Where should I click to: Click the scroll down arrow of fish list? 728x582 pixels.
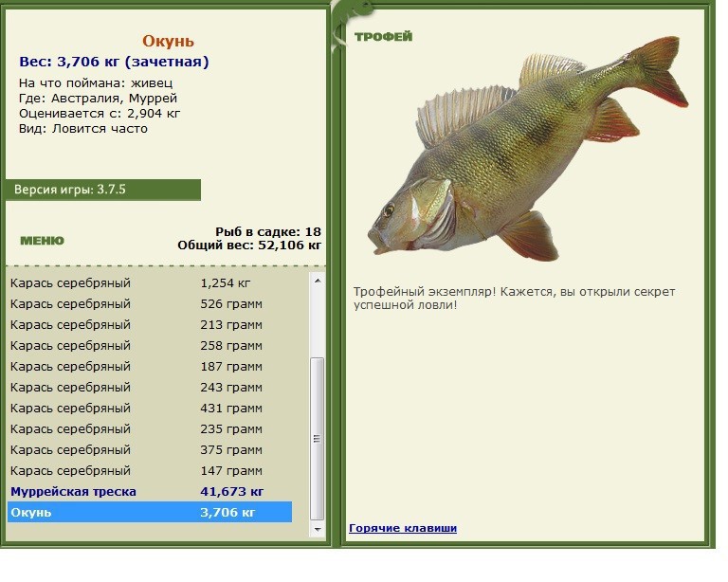click(x=318, y=529)
